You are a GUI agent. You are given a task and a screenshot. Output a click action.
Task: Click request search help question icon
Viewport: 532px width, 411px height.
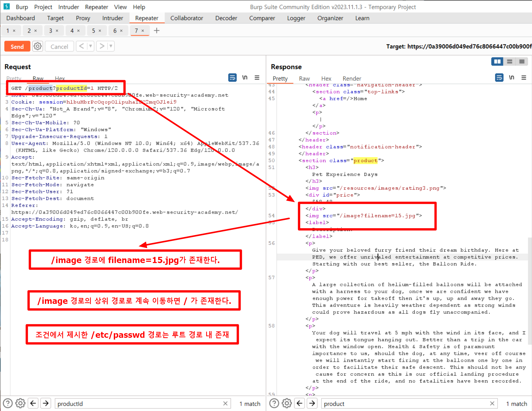pyautogui.click(x=8, y=403)
